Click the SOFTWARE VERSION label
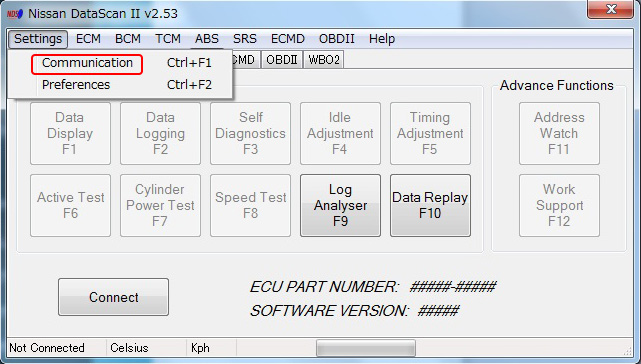The image size is (641, 364). [x=329, y=311]
